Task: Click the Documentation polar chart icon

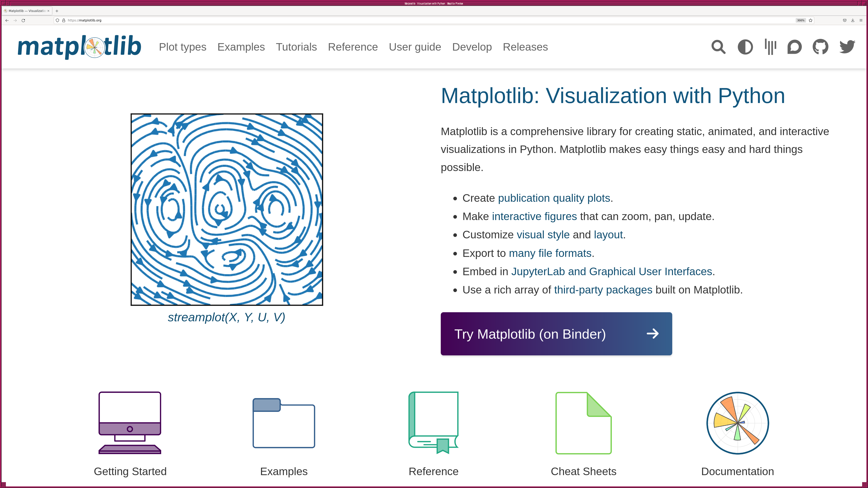Action: (737, 423)
